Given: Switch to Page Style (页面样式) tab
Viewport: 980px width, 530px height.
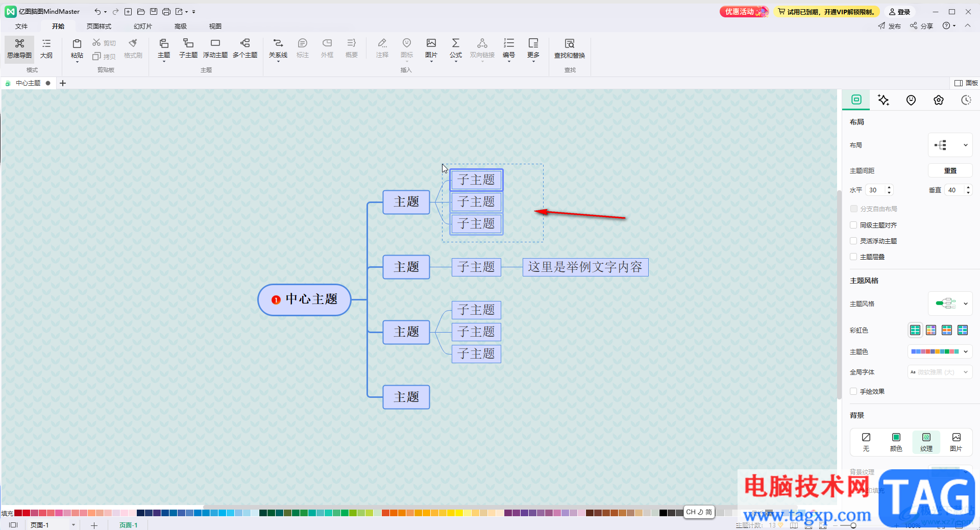Looking at the screenshot, I should pyautogui.click(x=99, y=26).
